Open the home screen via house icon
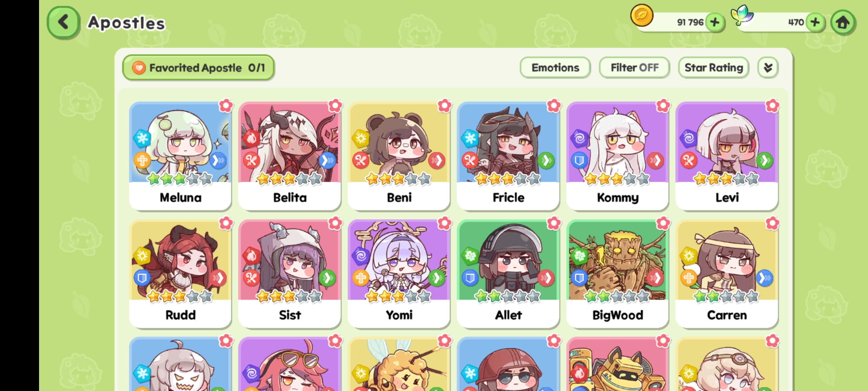This screenshot has width=868, height=391. point(843,22)
